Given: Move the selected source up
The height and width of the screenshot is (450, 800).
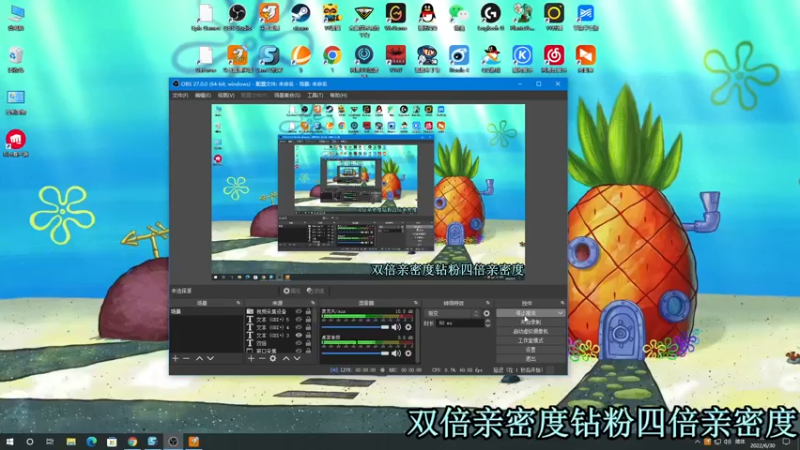Looking at the screenshot, I should 286,359.
